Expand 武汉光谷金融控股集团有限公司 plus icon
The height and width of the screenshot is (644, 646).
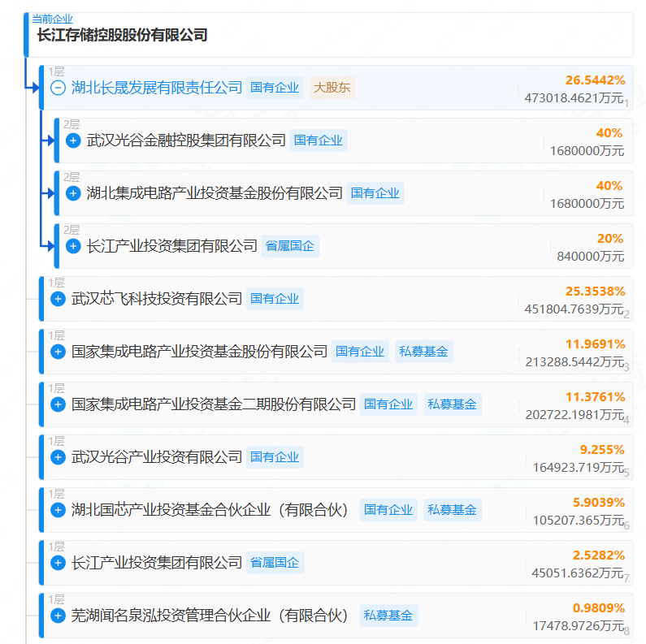(x=73, y=140)
